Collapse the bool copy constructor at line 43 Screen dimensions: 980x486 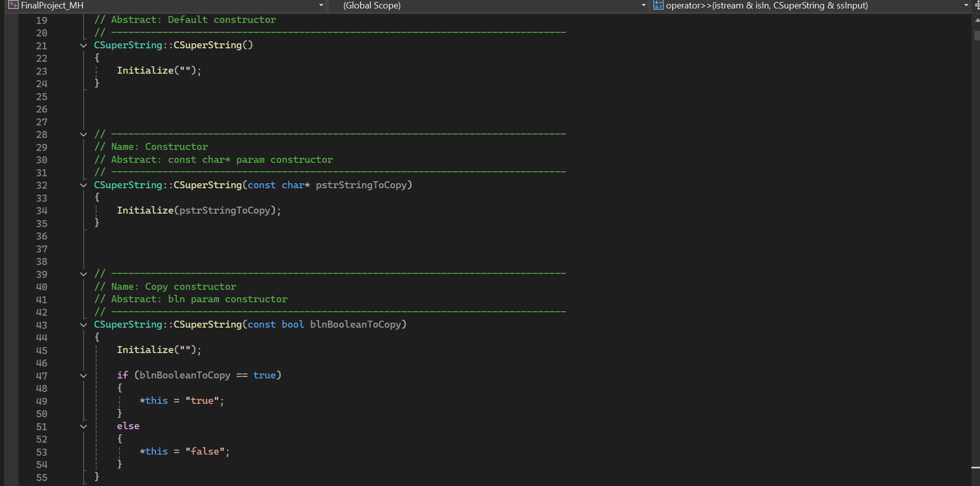click(83, 325)
